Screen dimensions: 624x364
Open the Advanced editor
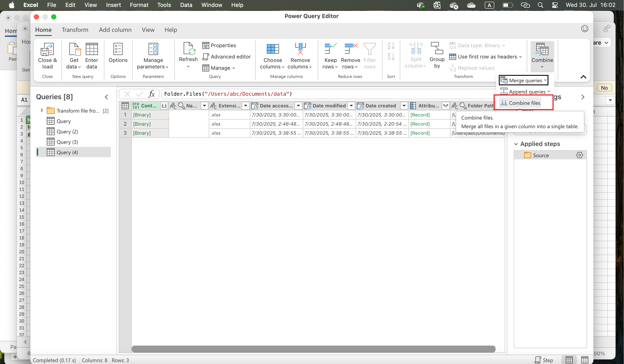(227, 57)
